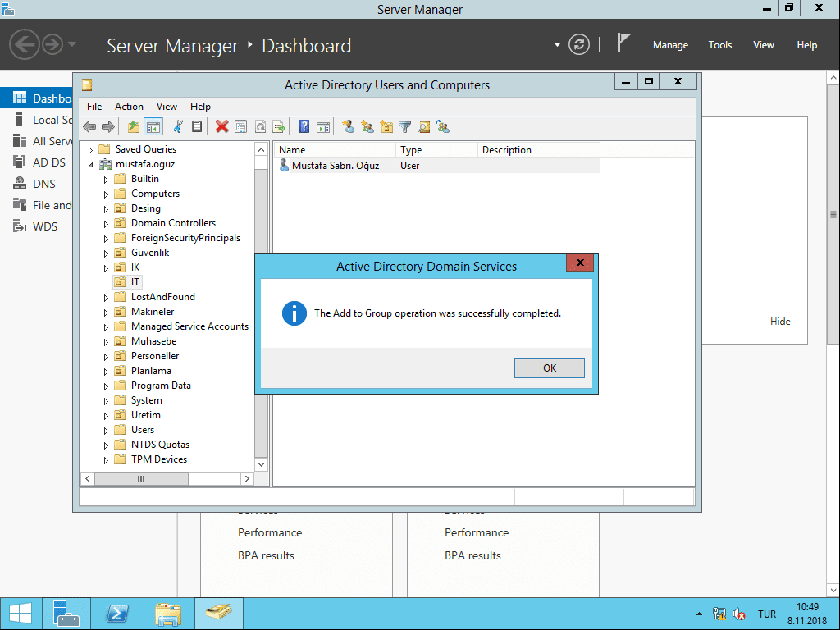The image size is (840, 630).
Task: Sort by the Type column header
Action: point(436,150)
